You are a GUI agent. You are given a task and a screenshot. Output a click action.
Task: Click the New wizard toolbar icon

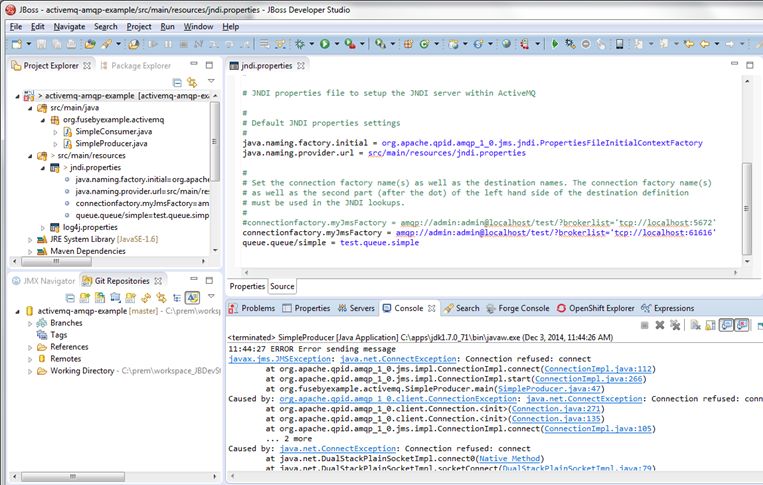17,44
